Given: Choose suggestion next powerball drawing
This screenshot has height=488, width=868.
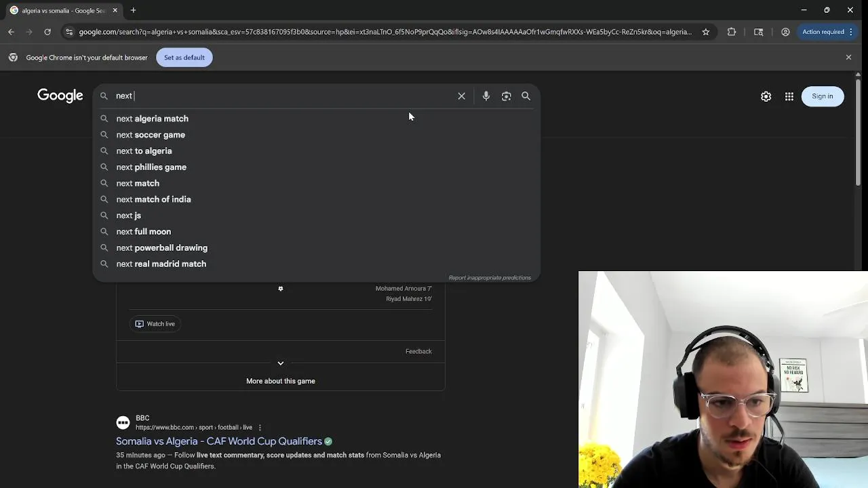Looking at the screenshot, I should [316, 248].
